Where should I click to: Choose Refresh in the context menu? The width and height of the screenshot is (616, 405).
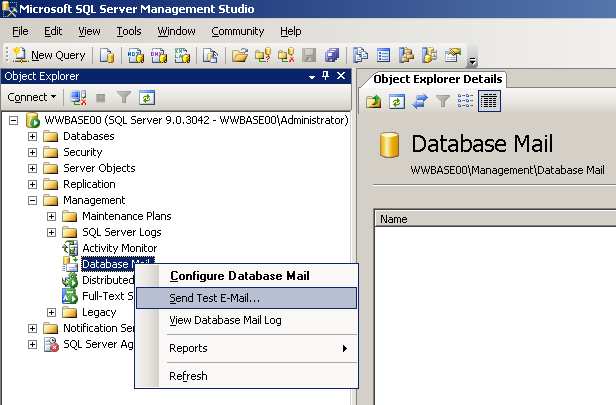point(246,376)
